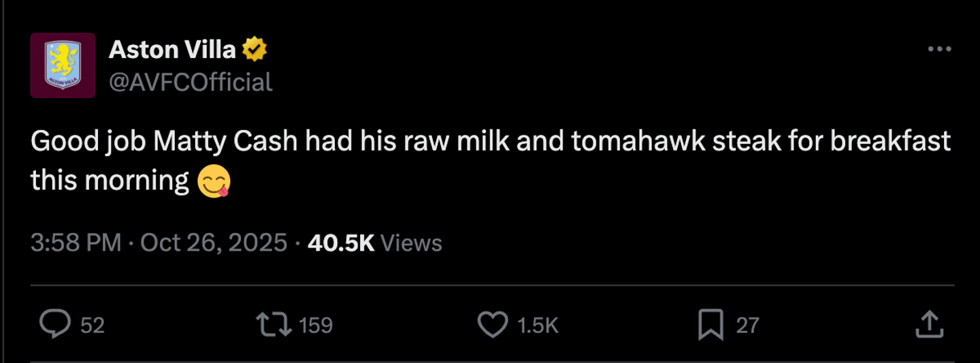Viewport: 980px width, 363px height.
Task: View the 40.5K Views analytics
Action: [374, 243]
